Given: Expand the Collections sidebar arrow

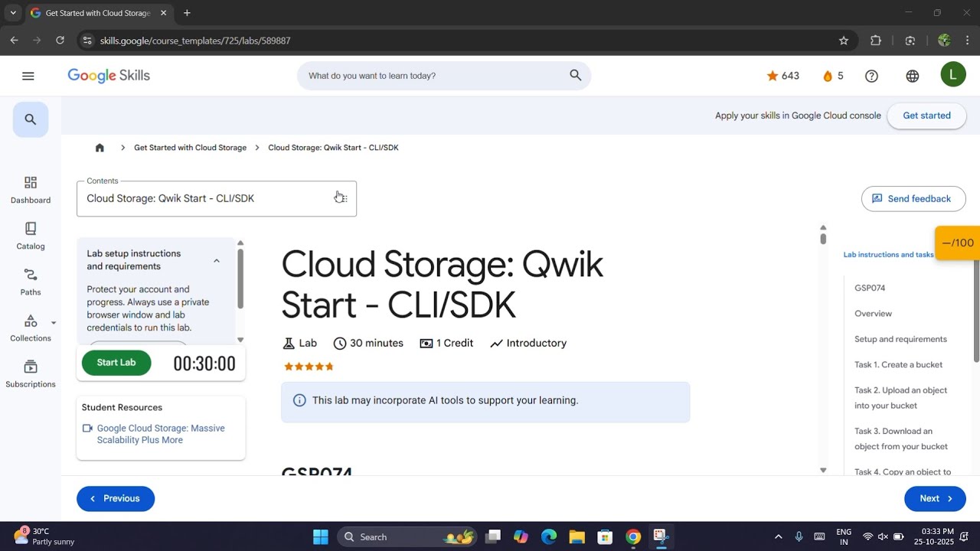Looking at the screenshot, I should coord(54,323).
